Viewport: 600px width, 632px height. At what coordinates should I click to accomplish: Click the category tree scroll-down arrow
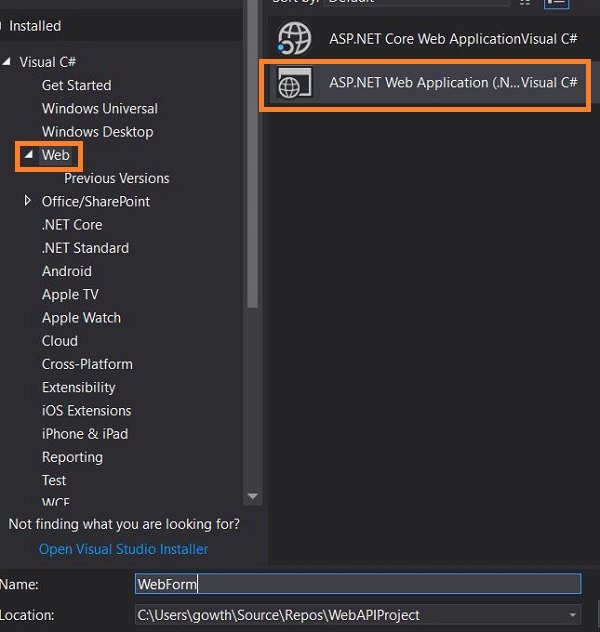tap(253, 496)
